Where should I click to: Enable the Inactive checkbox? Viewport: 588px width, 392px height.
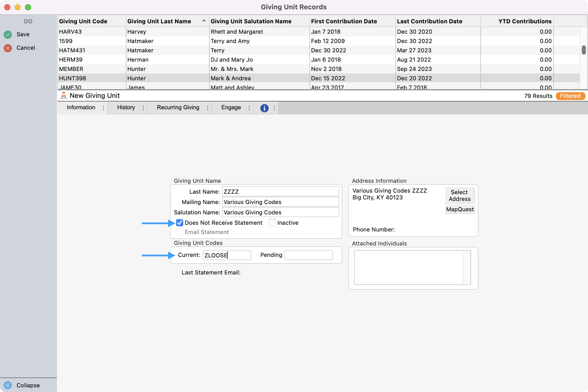pos(272,223)
